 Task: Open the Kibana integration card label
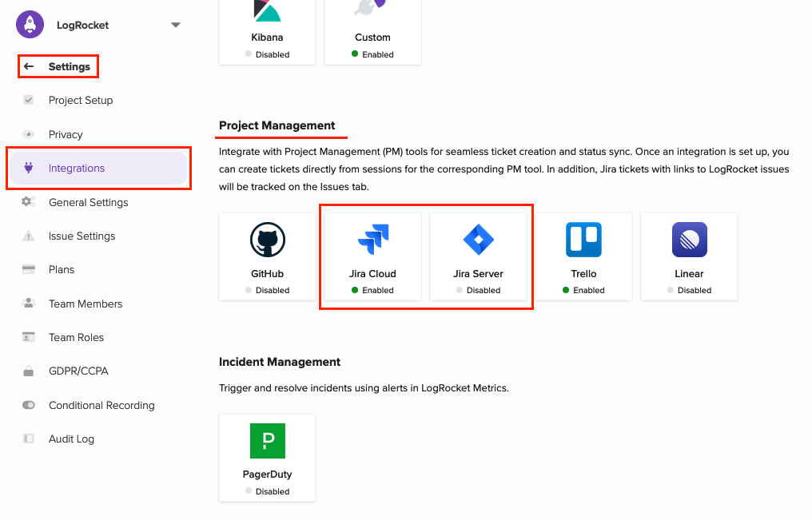tap(267, 38)
